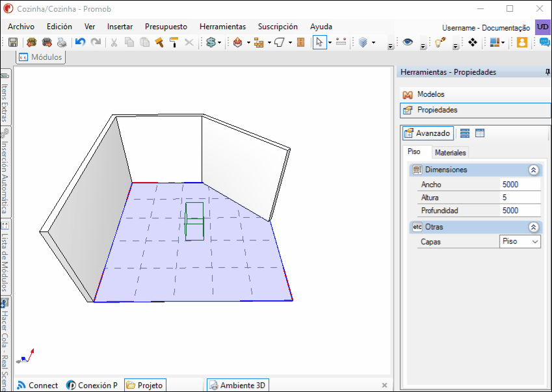
Task: Activate the arrow selection tool
Action: (x=320, y=42)
